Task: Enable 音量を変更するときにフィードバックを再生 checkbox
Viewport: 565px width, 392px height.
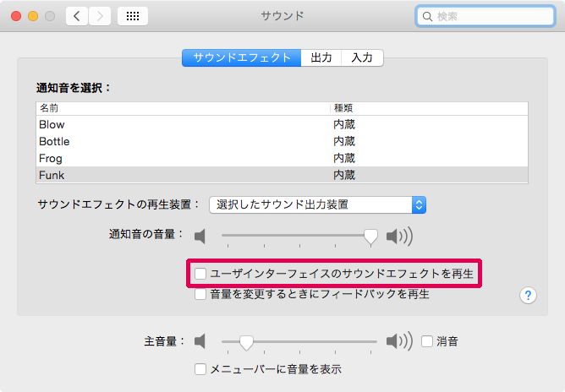Action: pyautogui.click(x=200, y=294)
